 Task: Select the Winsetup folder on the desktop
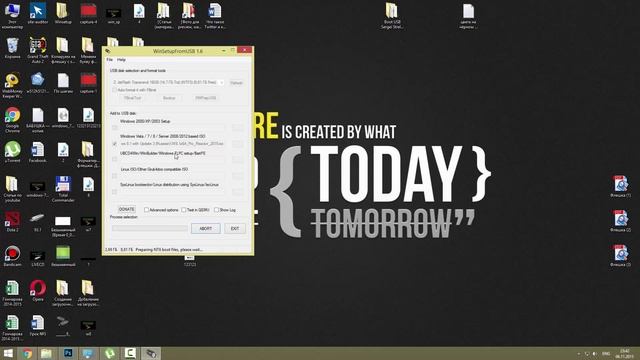click(x=63, y=13)
